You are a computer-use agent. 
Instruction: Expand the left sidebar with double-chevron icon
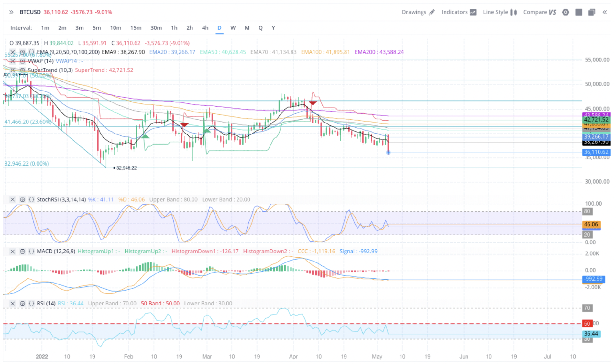pyautogui.click(x=11, y=12)
